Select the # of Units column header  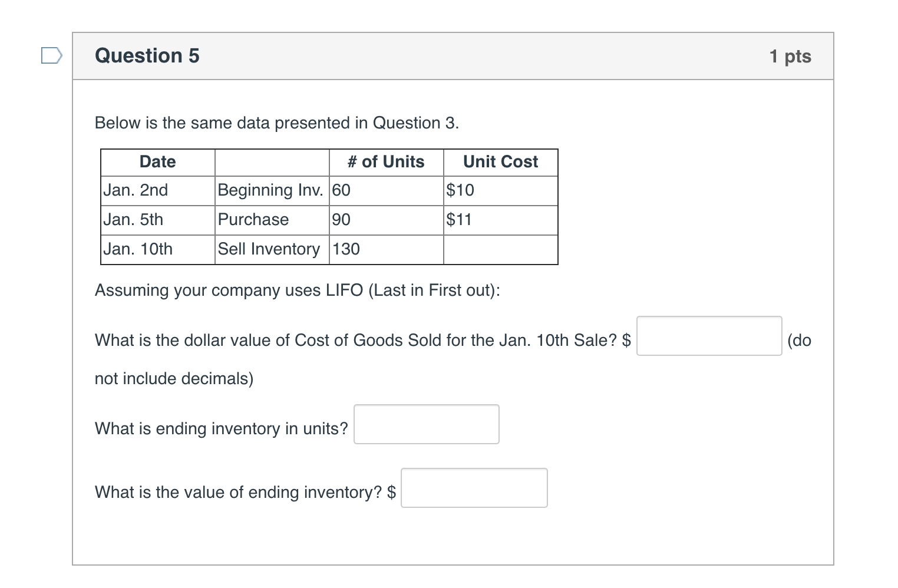[386, 161]
